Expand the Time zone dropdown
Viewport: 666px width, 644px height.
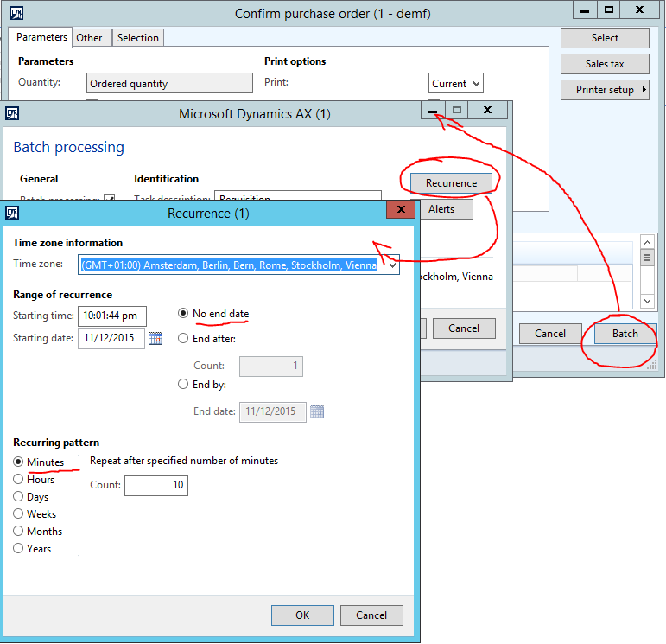click(392, 265)
